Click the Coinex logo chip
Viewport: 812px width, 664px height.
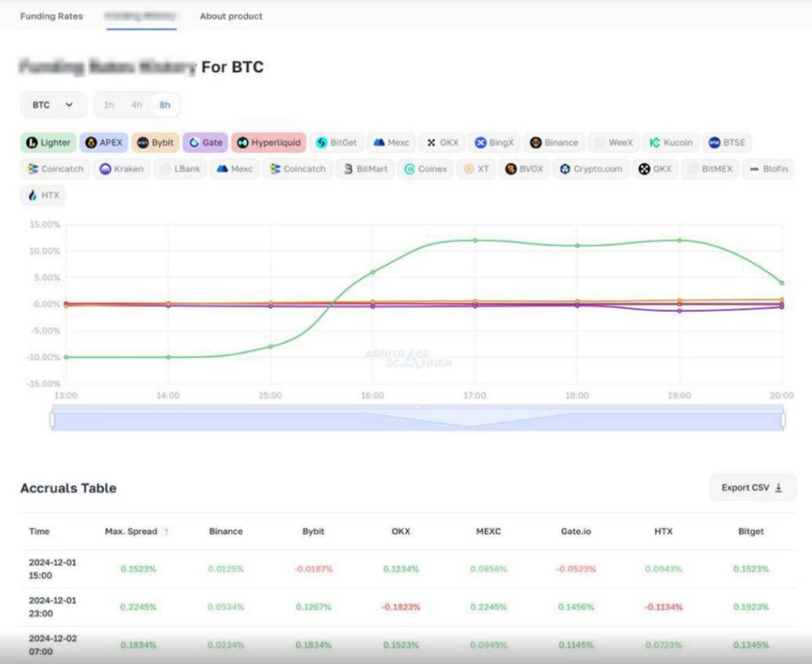pos(425,169)
